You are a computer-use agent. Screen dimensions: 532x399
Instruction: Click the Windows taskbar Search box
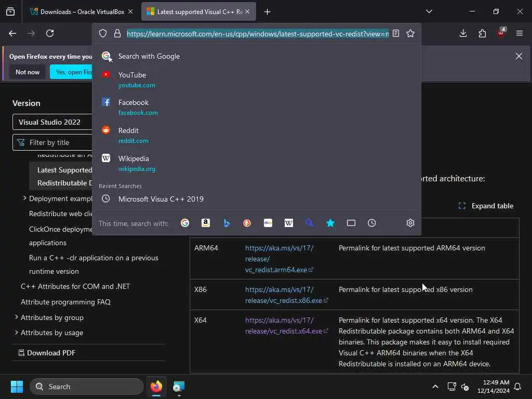tap(87, 387)
